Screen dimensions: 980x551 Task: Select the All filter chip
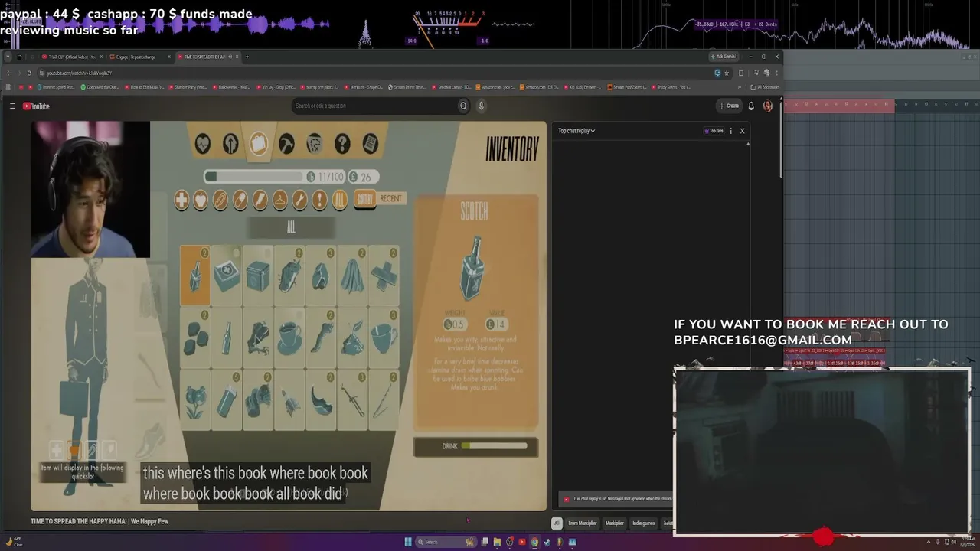(x=557, y=523)
